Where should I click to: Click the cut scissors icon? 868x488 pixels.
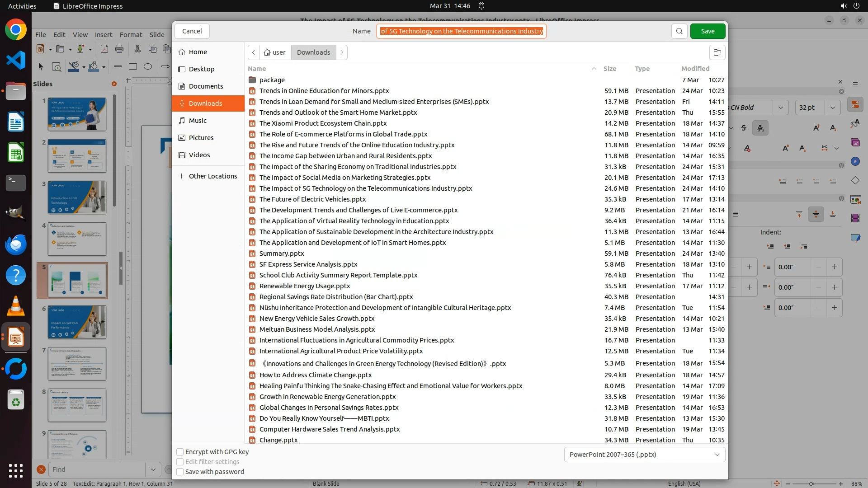(x=137, y=49)
